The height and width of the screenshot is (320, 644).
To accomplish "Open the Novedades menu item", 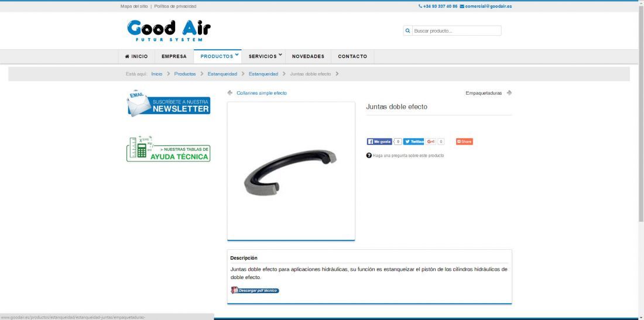I will tap(308, 56).
